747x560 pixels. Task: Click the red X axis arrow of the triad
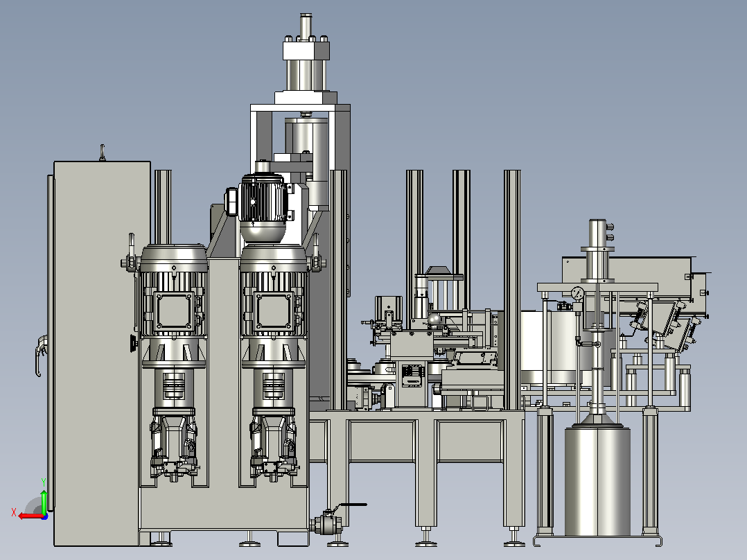(x=28, y=516)
